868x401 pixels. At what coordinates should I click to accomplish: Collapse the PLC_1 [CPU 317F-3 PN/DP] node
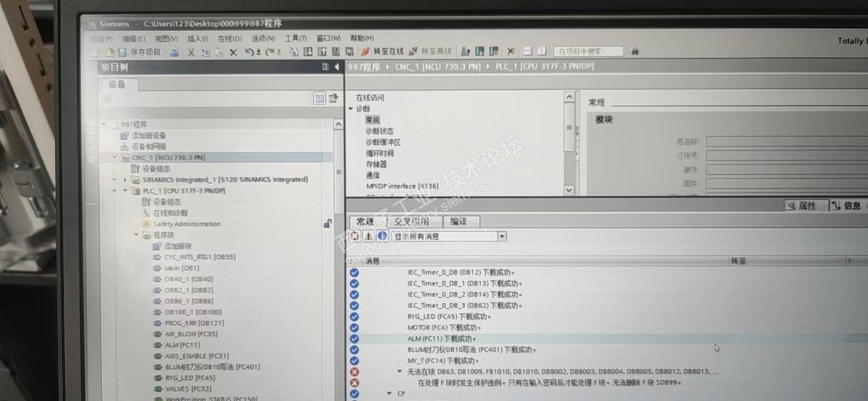(125, 191)
